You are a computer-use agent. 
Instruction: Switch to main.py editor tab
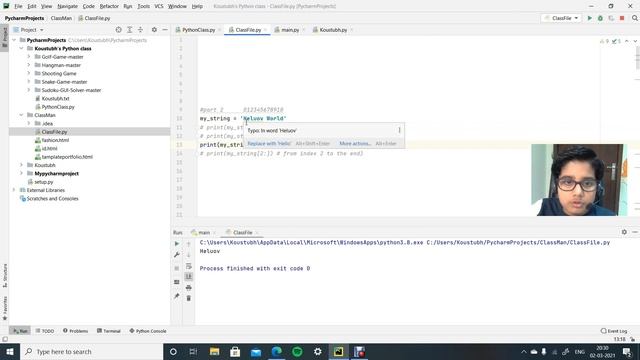(x=290, y=30)
